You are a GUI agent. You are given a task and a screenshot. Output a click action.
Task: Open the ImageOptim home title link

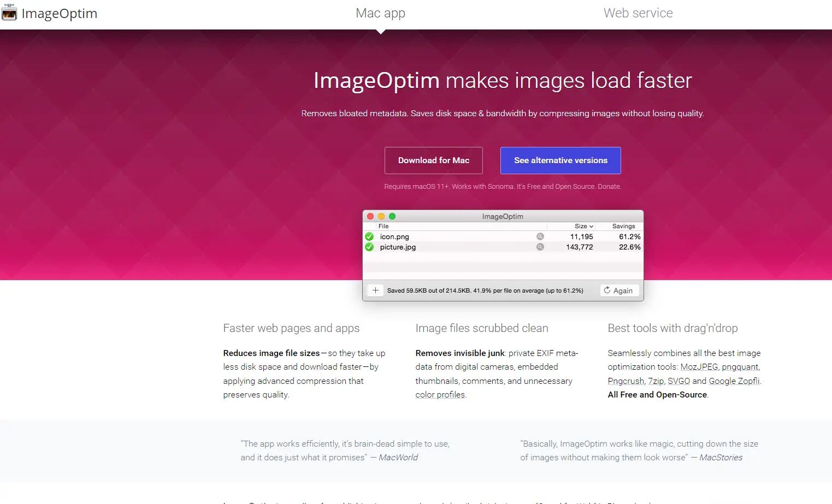tap(60, 14)
